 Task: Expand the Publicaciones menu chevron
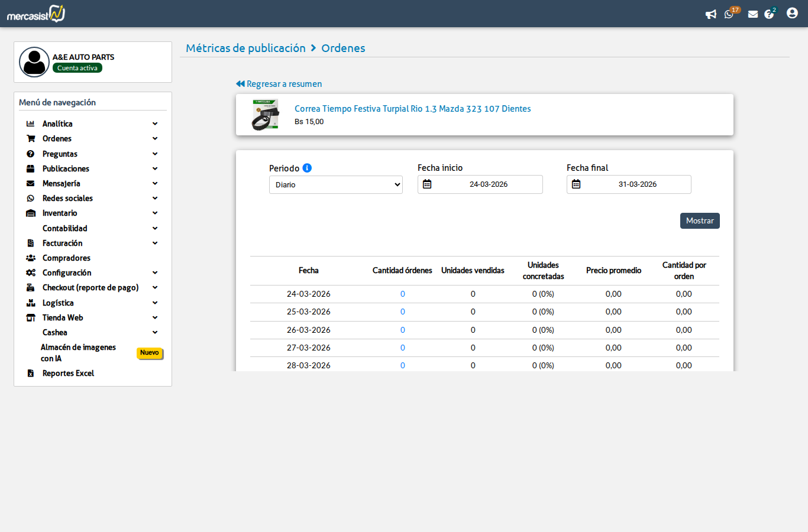[x=155, y=168]
